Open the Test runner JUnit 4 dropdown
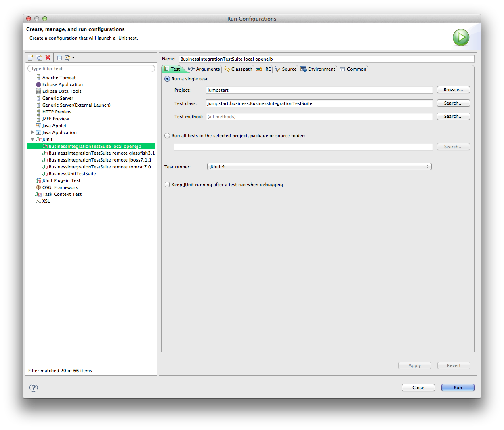This screenshot has height=430, width=504. click(x=319, y=166)
